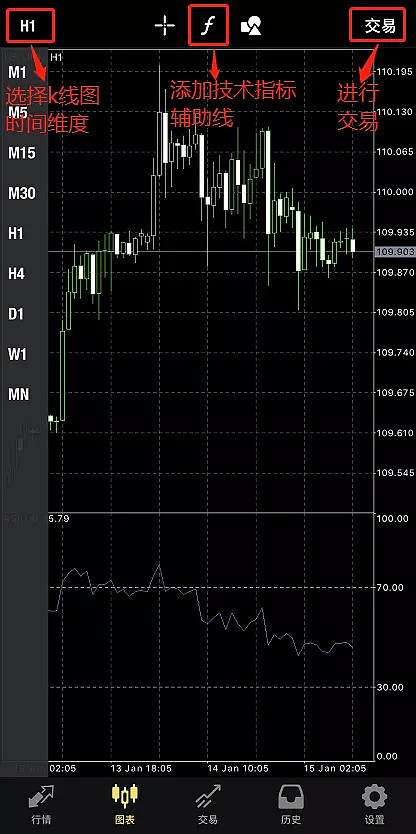Choose D1 from the timeframe list
This screenshot has width=416, height=834.
(16, 314)
